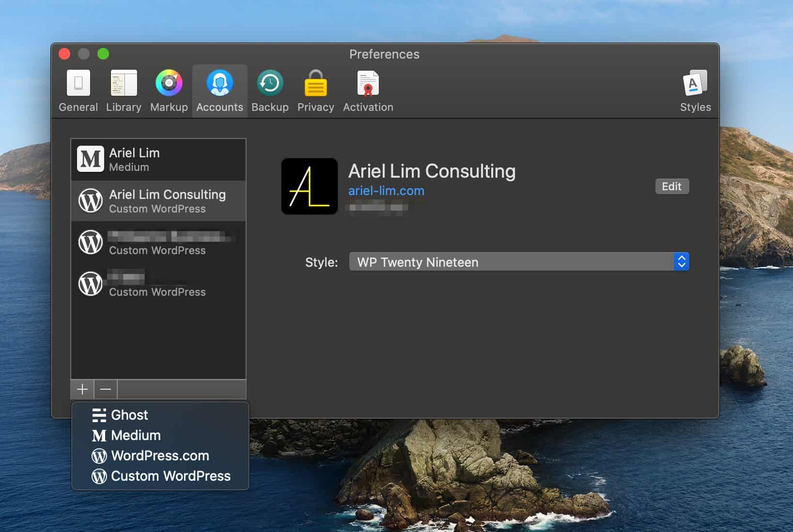The image size is (793, 532).
Task: Select Ariel Lim Consulting WordPress account
Action: 158,201
